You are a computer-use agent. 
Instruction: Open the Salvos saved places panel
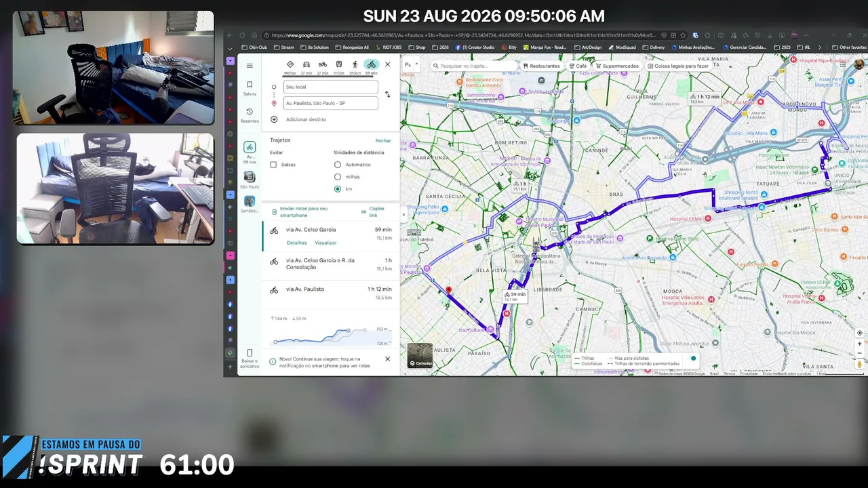[x=250, y=88]
